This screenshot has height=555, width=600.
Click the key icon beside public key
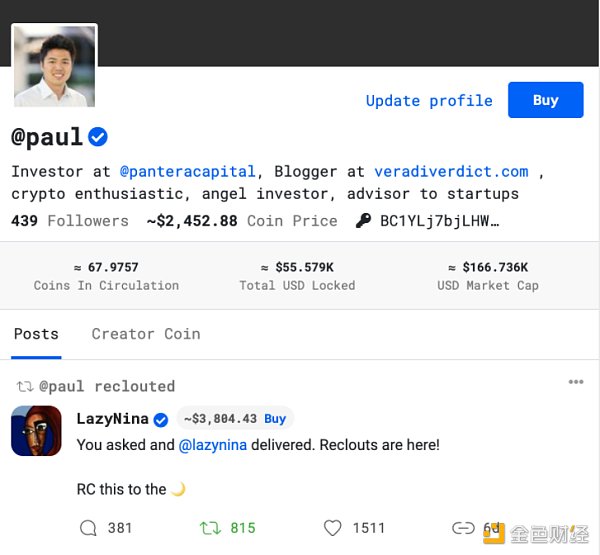pyautogui.click(x=363, y=221)
